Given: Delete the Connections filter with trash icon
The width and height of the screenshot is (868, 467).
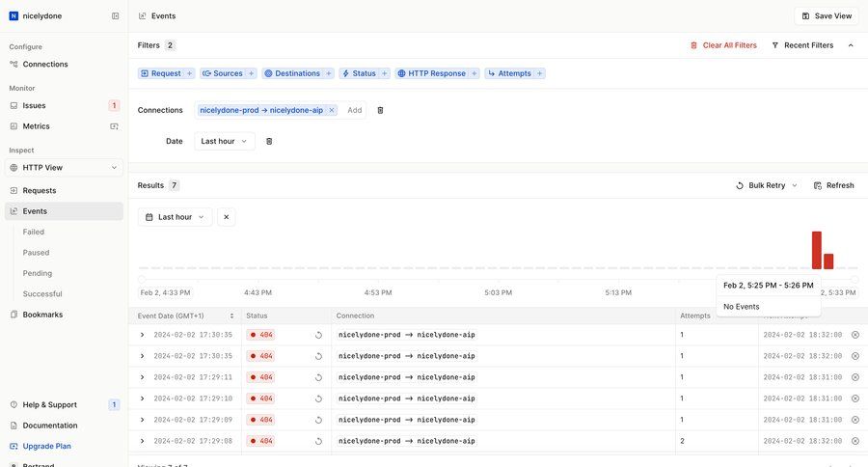Looking at the screenshot, I should tap(380, 110).
